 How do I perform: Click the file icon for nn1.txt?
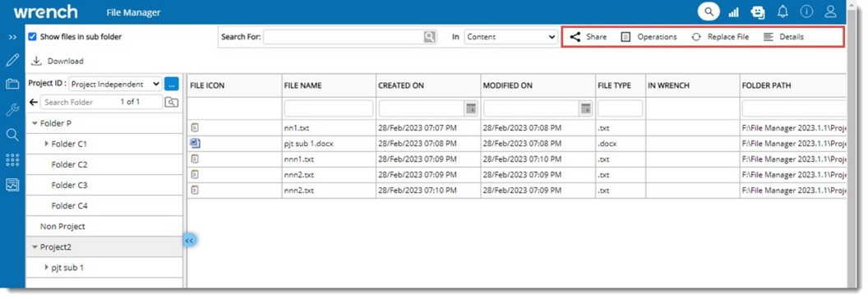[x=195, y=128]
